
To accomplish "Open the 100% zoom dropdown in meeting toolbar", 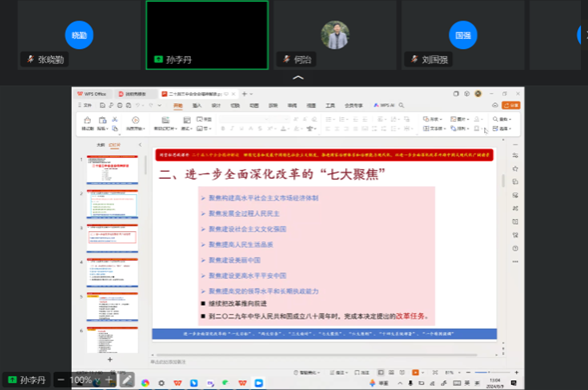I will tap(97, 380).
